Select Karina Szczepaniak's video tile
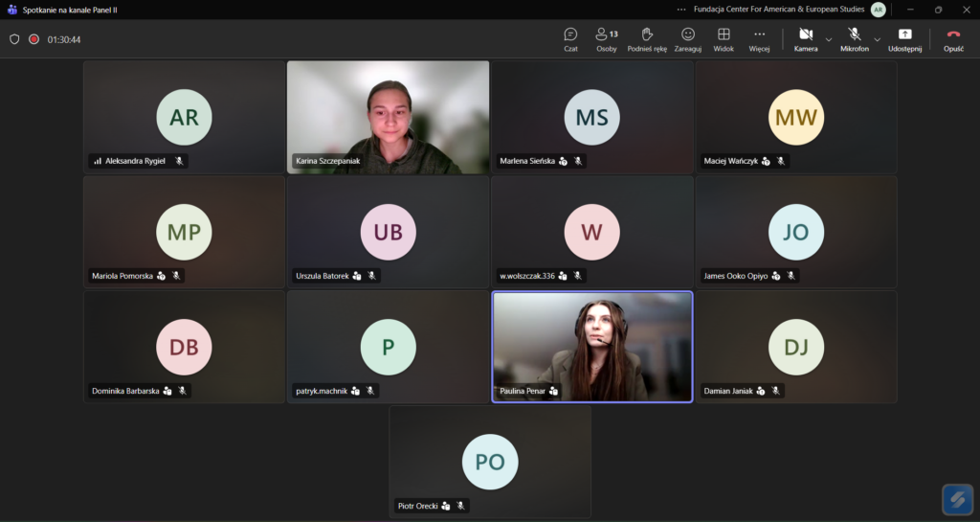The image size is (980, 522). pyautogui.click(x=388, y=117)
